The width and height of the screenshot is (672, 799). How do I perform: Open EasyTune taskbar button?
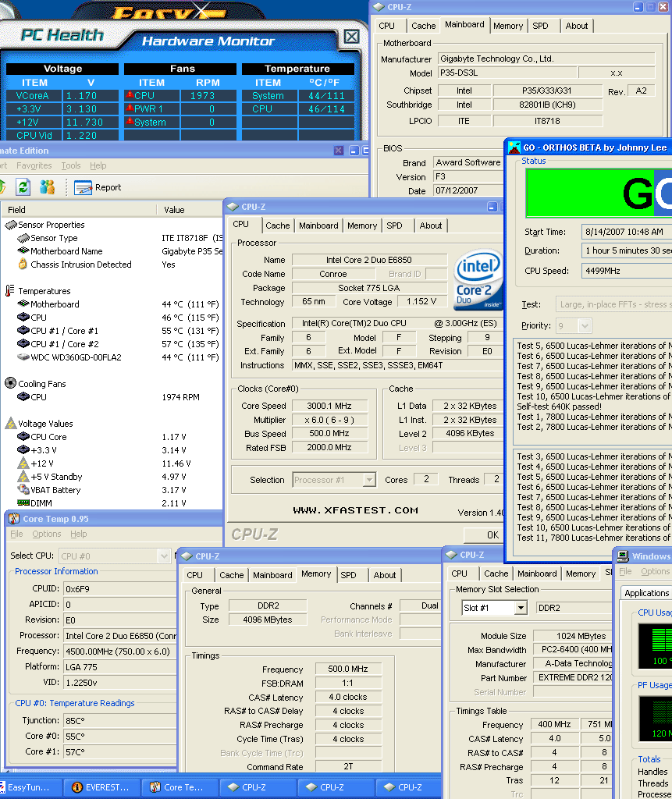tap(30, 787)
